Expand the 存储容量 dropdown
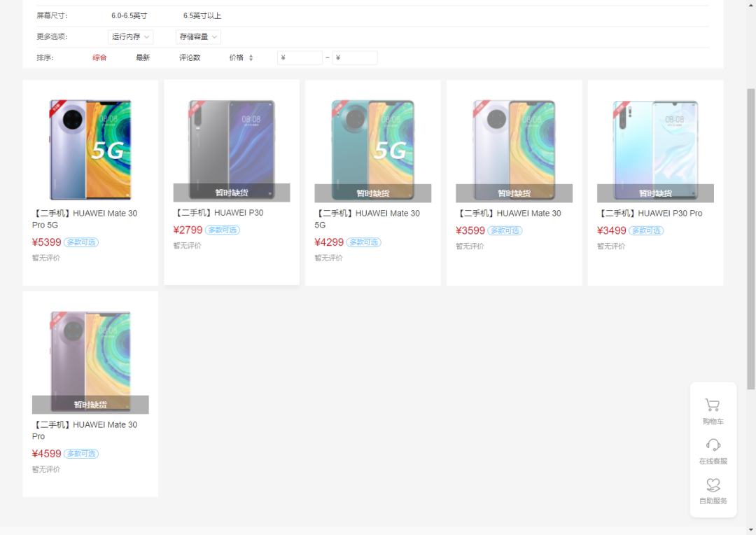Screen dimensions: 756x535 198,36
